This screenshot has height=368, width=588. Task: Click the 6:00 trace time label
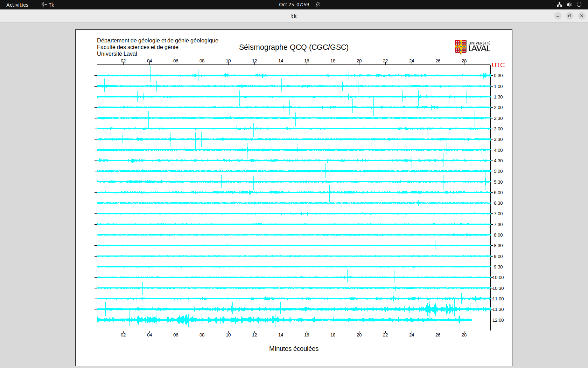(498, 193)
